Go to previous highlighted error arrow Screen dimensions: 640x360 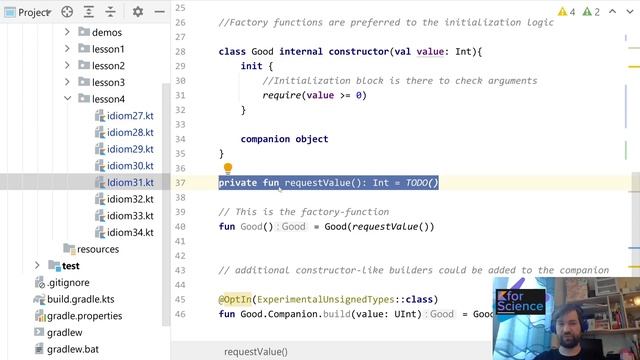click(x=613, y=11)
